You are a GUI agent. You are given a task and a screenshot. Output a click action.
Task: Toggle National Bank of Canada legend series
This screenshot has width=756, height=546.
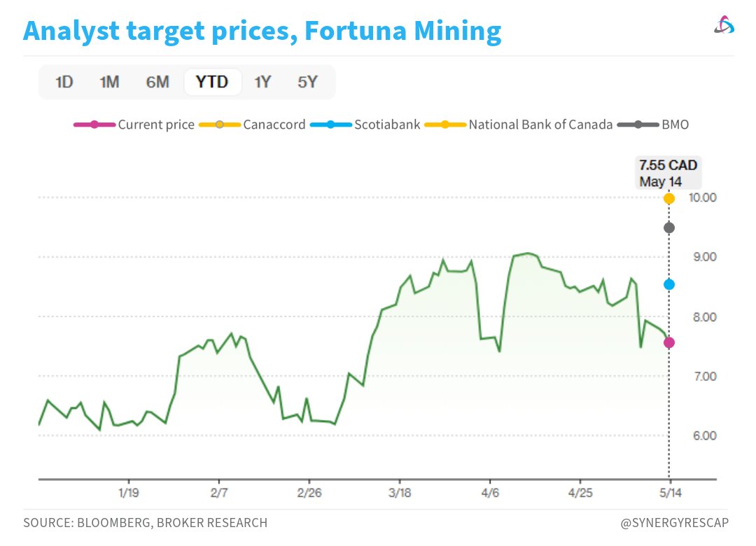[518, 125]
